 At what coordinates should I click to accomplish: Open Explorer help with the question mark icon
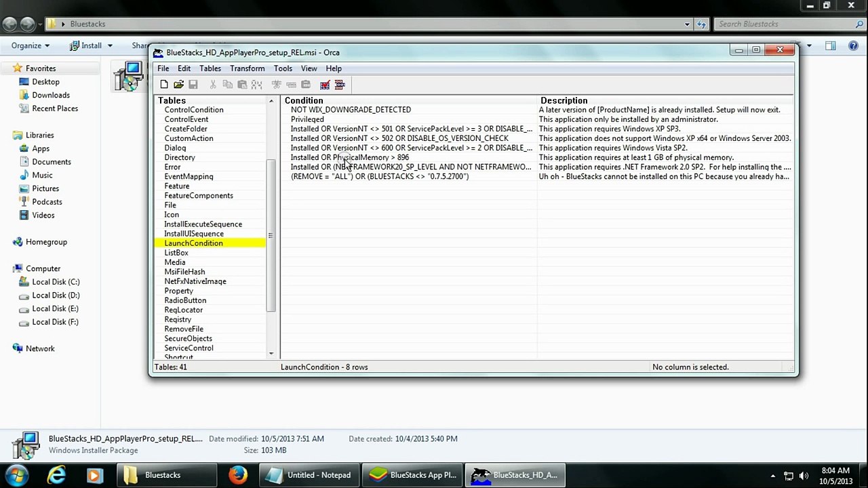854,45
